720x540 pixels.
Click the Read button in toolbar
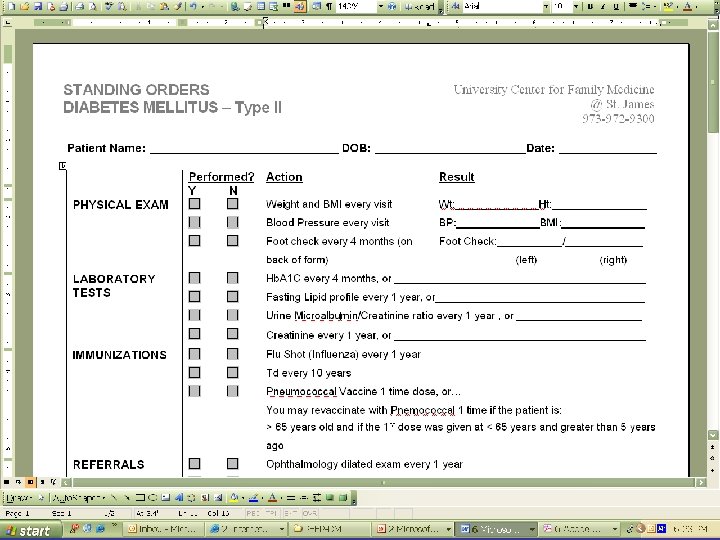point(421,6)
